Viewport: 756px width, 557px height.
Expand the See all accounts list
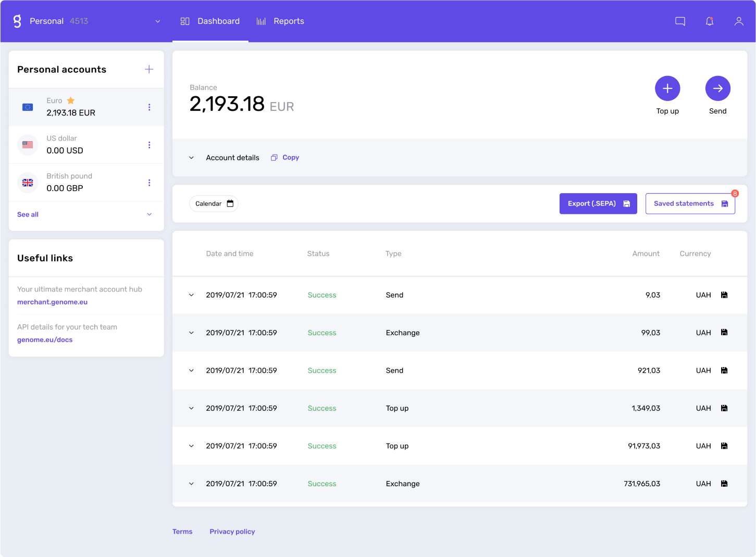149,214
